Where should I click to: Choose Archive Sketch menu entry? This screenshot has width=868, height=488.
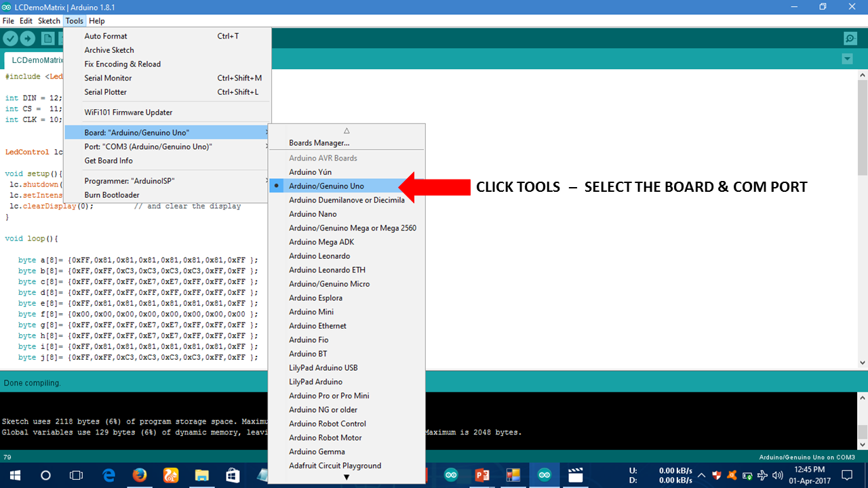pos(167,50)
